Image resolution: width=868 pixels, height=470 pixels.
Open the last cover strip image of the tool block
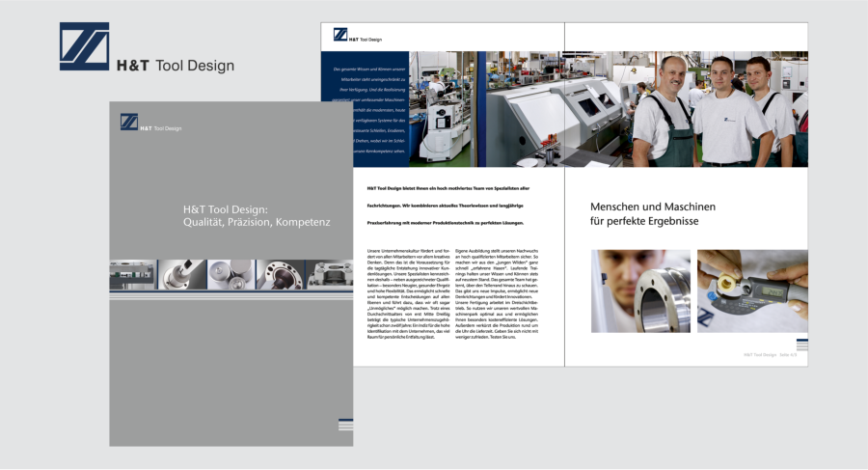(330, 274)
